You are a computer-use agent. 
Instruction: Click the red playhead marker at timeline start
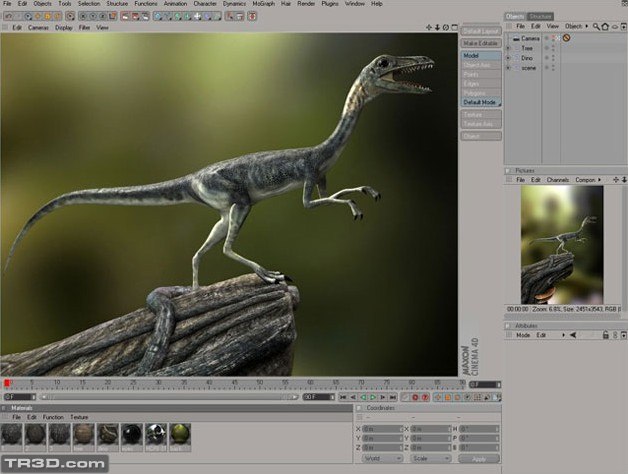pyautogui.click(x=6, y=383)
